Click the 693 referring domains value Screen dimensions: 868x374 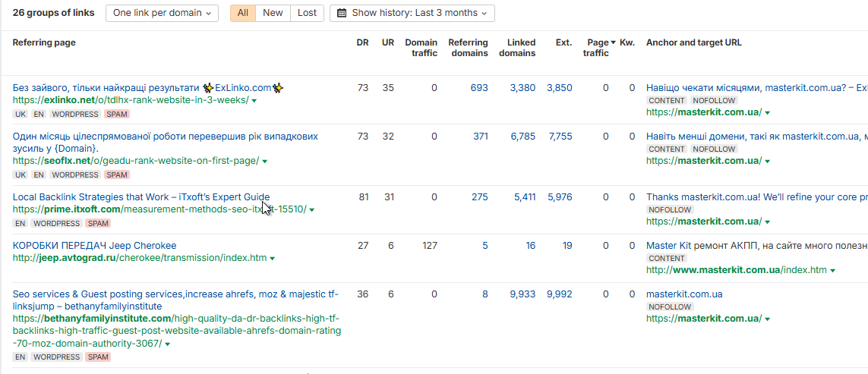(479, 88)
